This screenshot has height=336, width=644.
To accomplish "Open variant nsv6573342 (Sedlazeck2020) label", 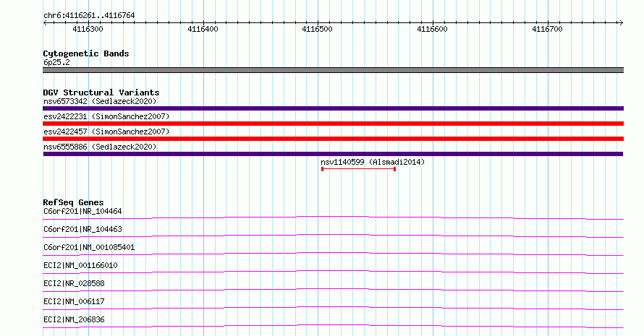I will [x=100, y=101].
